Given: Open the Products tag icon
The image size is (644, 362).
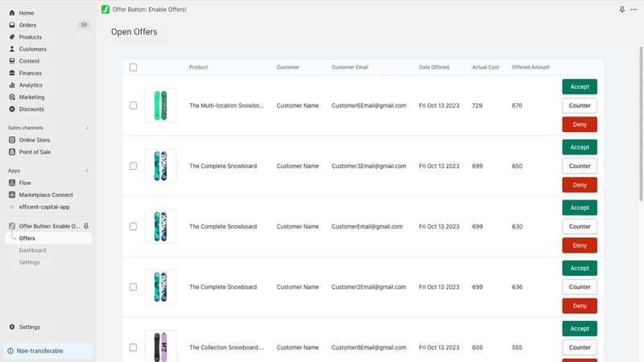Looking at the screenshot, I should point(12,37).
